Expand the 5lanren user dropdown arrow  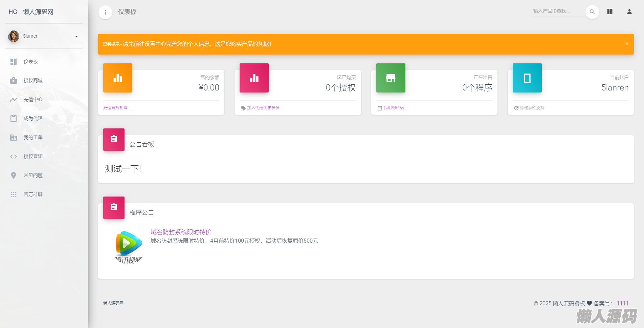[x=76, y=37]
